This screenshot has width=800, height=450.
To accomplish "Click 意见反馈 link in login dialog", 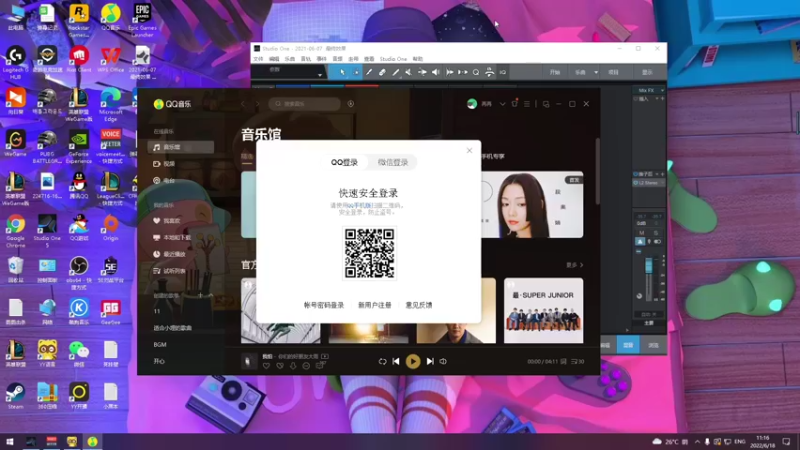I will point(419,305).
